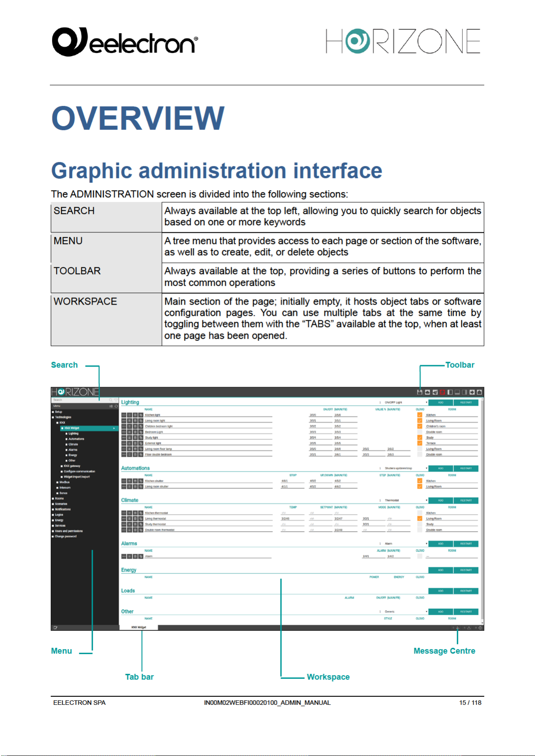
Task: Enable the cloud checkbox for Bedroom Light
Action: pos(420,432)
